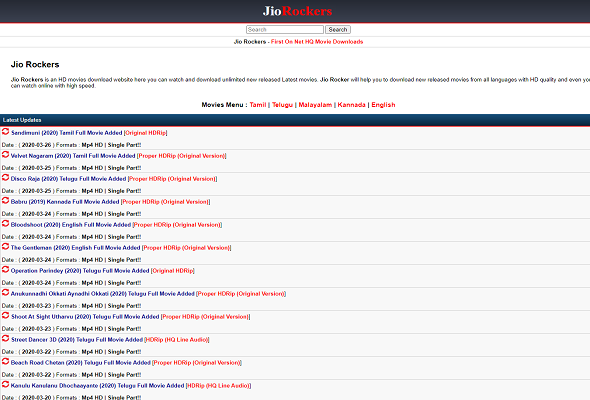Open Anukunnadhi Okkati Aynadhi Okkati movie link
This screenshot has width=590, height=400.
(x=148, y=294)
